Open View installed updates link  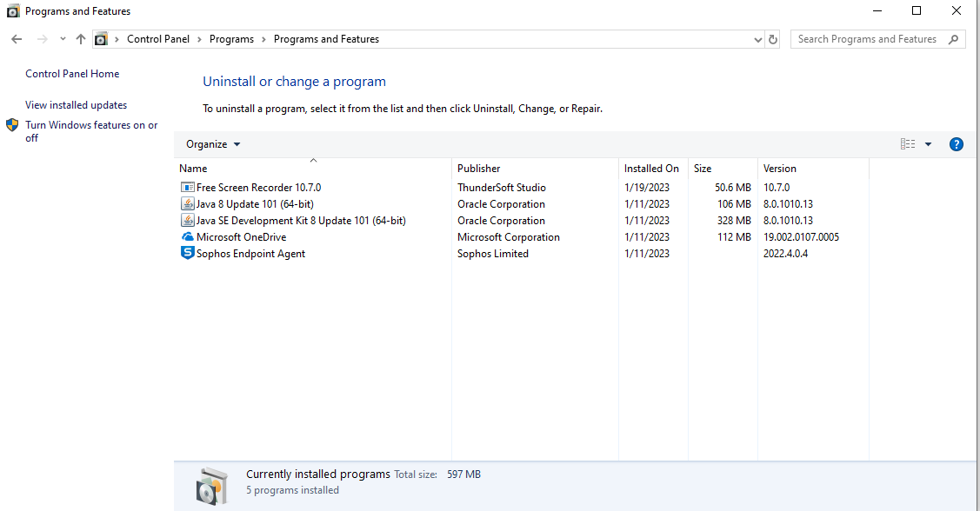point(77,105)
